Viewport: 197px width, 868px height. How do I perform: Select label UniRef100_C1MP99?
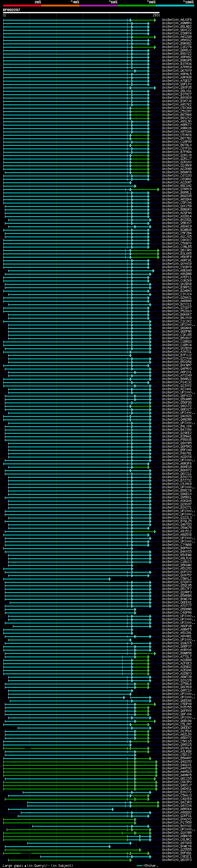[177, 142]
